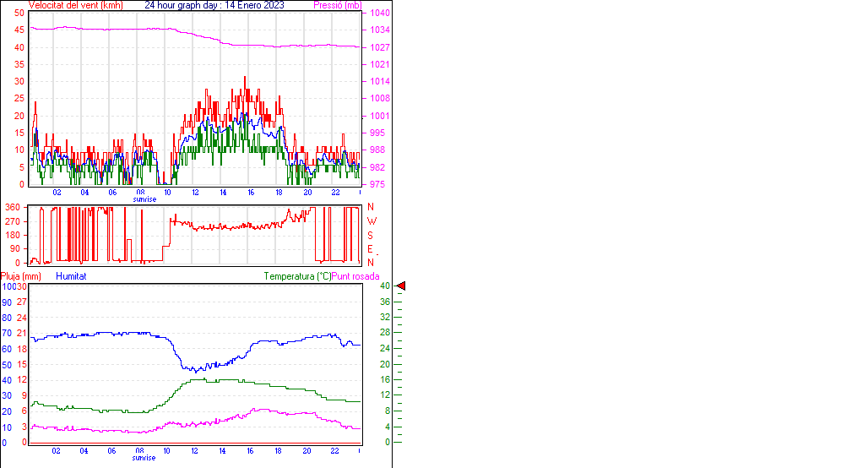Click the "Pressió (mb)" axis label
Image resolution: width=868 pixels, height=468 pixels.
click(337, 5)
